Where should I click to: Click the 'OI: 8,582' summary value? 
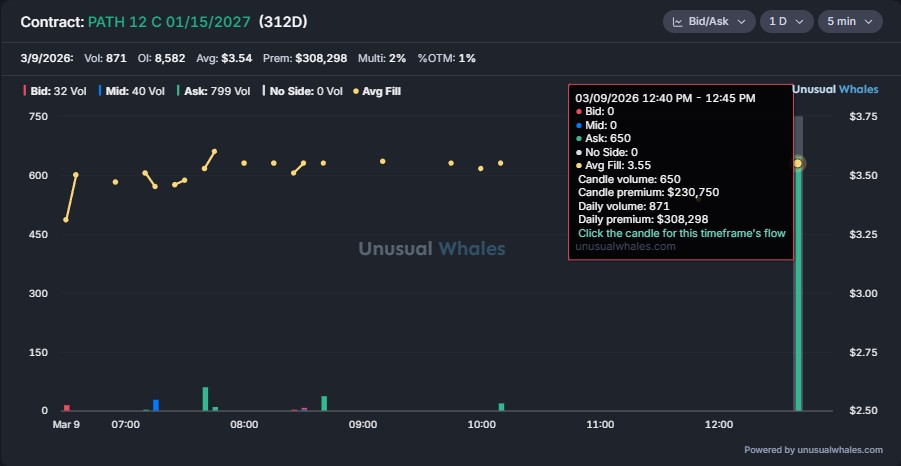click(161, 58)
